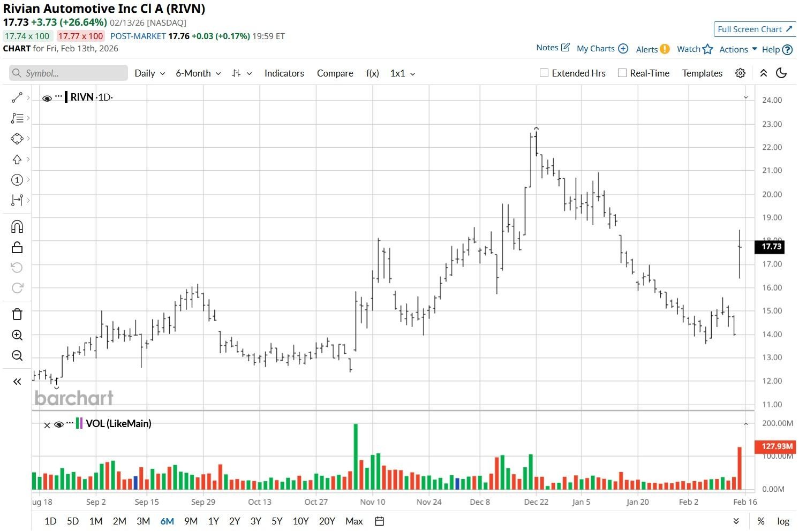The height and width of the screenshot is (532, 799).
Task: Toggle visibility of the VOL indicator
Action: coord(59,424)
